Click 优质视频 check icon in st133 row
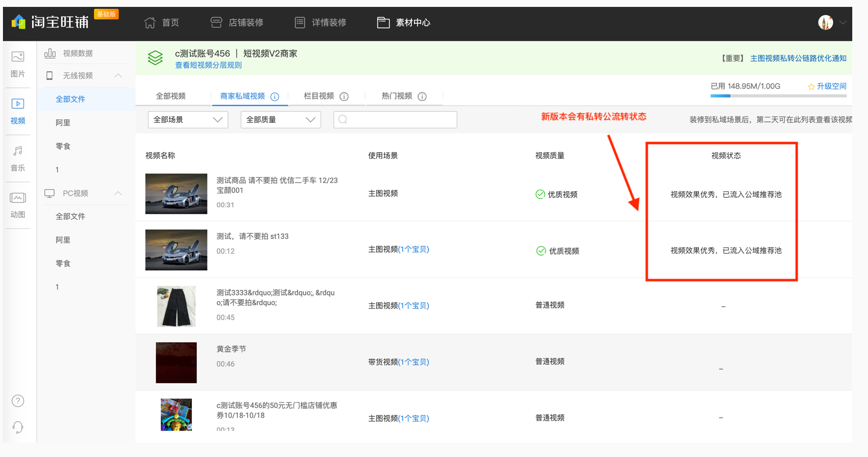The image size is (868, 457). pyautogui.click(x=541, y=251)
